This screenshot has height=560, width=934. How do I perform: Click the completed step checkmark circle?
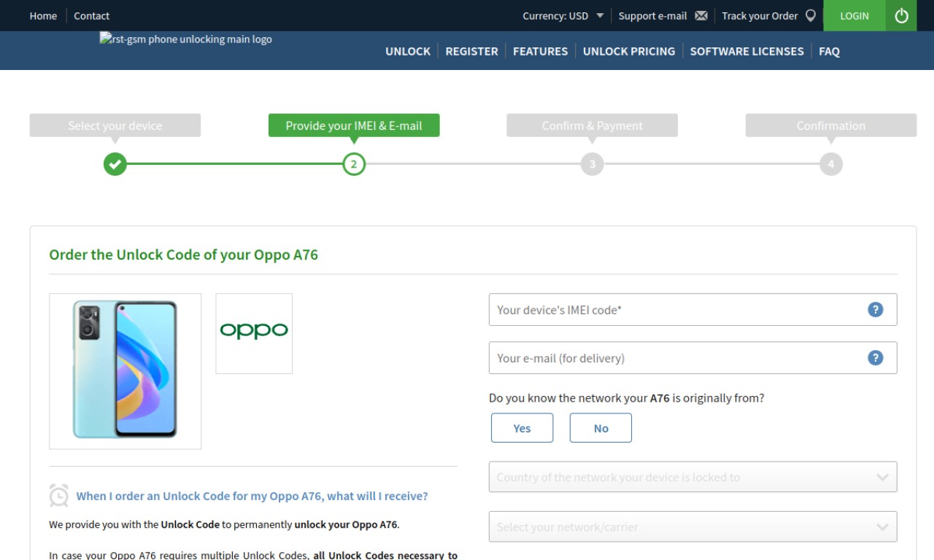click(115, 164)
